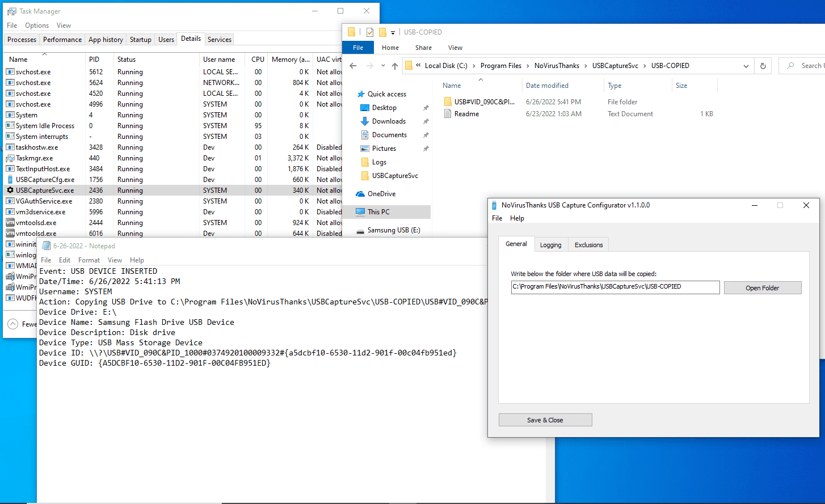
Task: Click NoVirusThanks breadcrumb in address bar
Action: [x=557, y=66]
